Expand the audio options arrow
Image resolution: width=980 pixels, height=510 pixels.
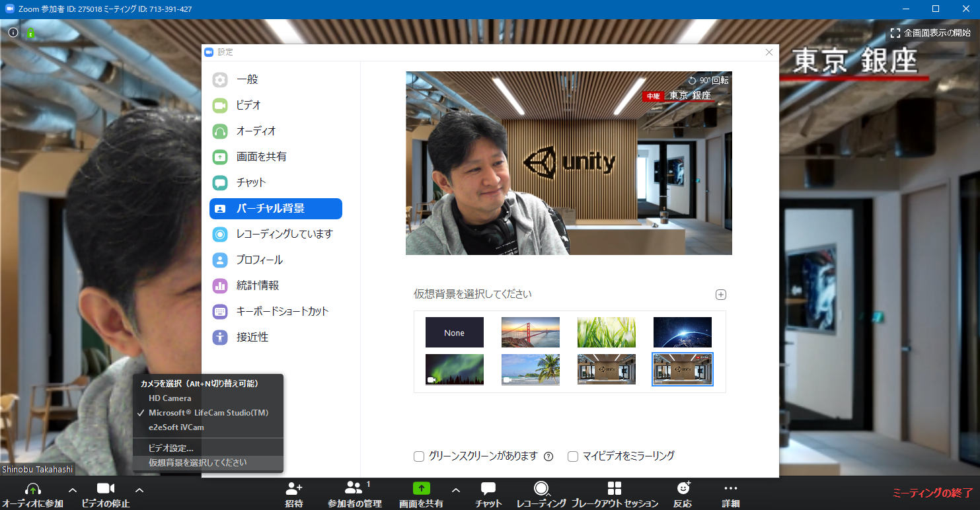(73, 490)
